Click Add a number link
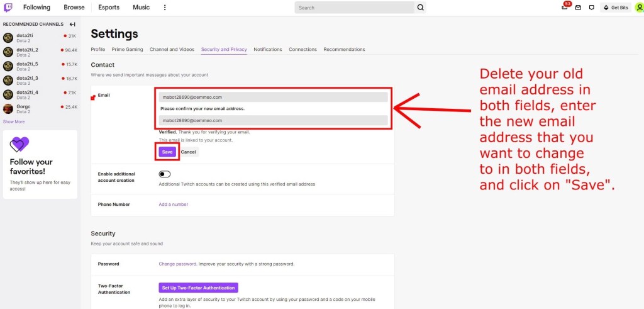Viewport: 644px width, 309px height. coord(173,204)
